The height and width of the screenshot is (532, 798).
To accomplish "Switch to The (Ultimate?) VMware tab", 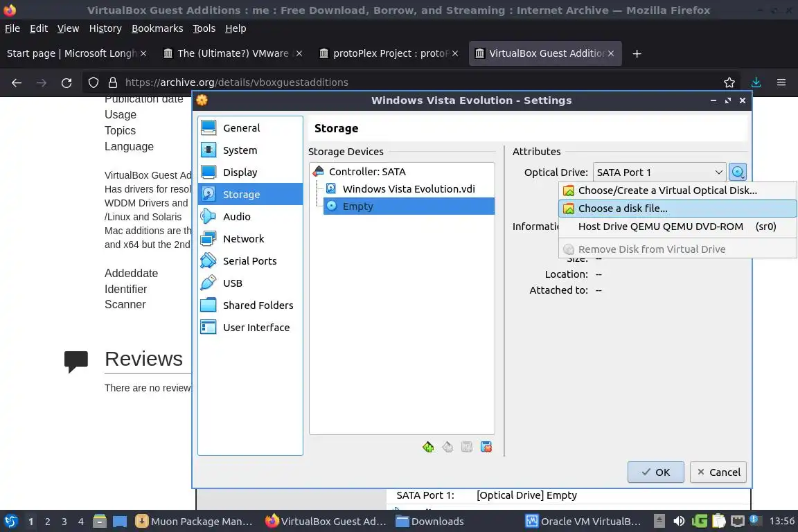I will (227, 53).
